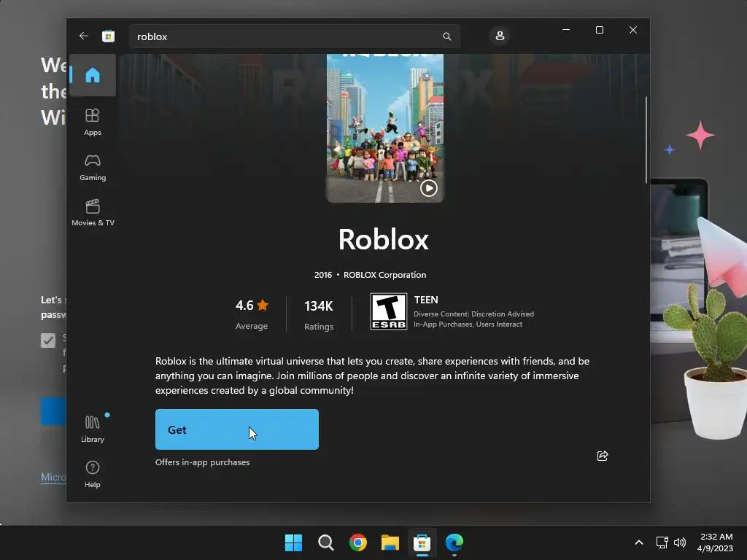Image resolution: width=747 pixels, height=560 pixels.
Task: Open the Windows Start menu
Action: coord(293,542)
